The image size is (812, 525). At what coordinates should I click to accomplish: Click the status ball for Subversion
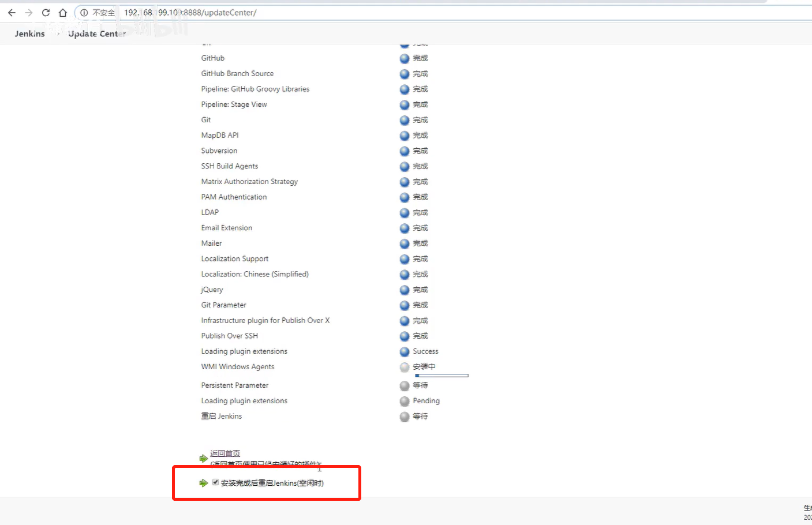click(405, 151)
